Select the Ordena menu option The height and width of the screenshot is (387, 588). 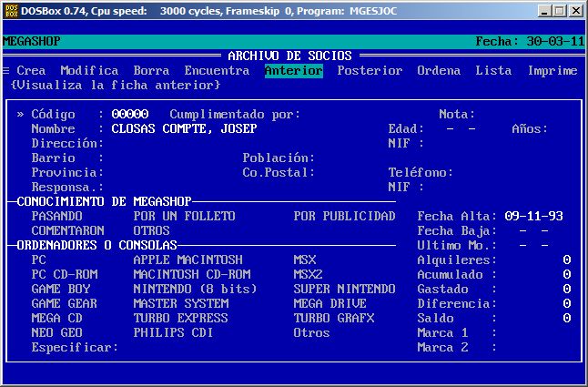439,71
